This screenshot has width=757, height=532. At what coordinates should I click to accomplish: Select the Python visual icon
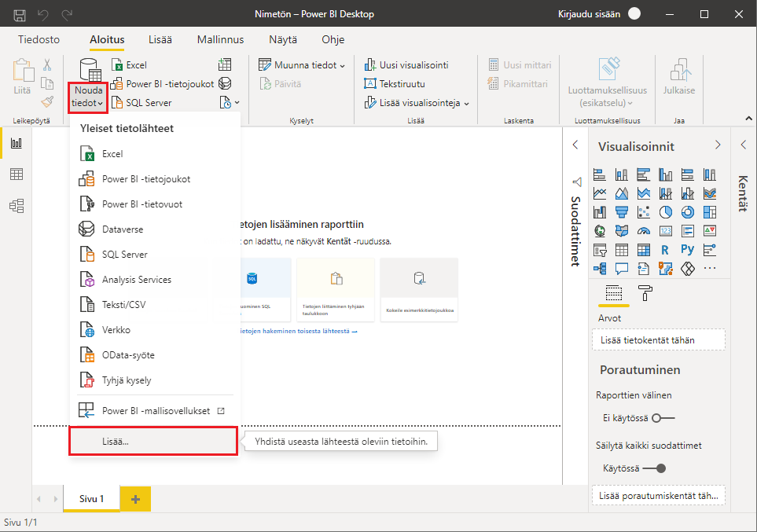pyautogui.click(x=688, y=250)
